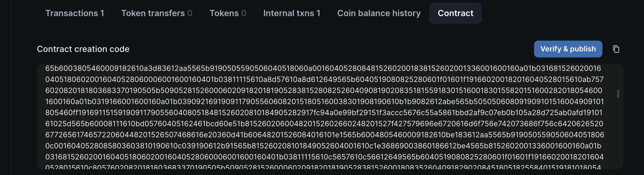Image resolution: width=644 pixels, height=175 pixels.
Task: Click the Contract creation code heading
Action: pos(83,49)
